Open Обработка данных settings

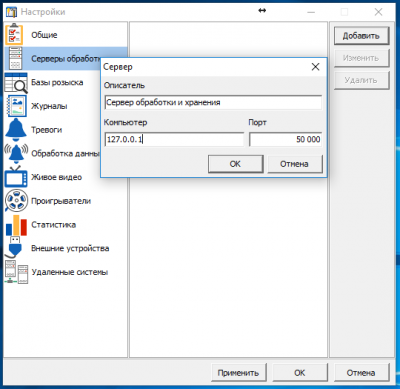click(52, 153)
